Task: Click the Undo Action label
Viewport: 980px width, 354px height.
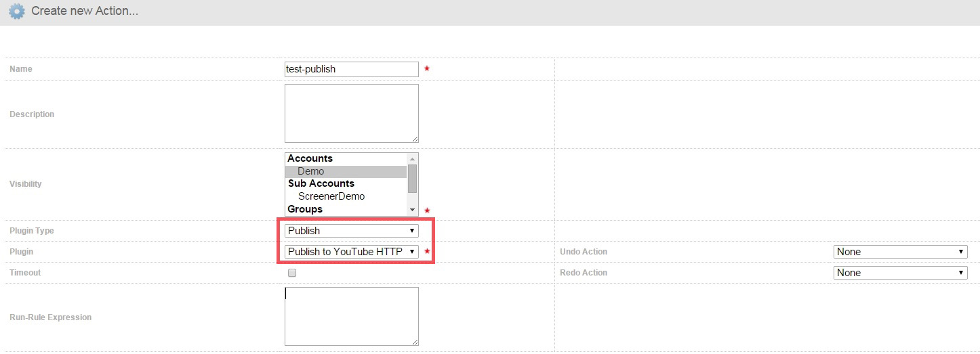Action: [x=584, y=252]
